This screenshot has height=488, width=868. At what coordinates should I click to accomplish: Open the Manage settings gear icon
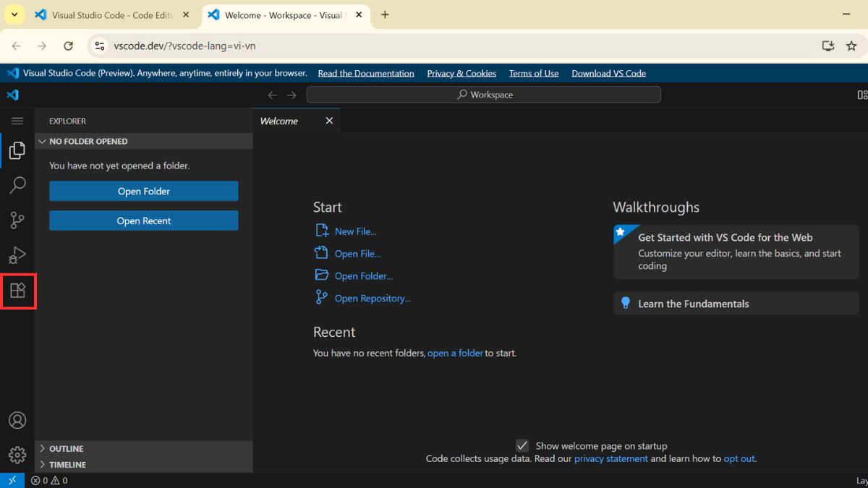pos(17,454)
